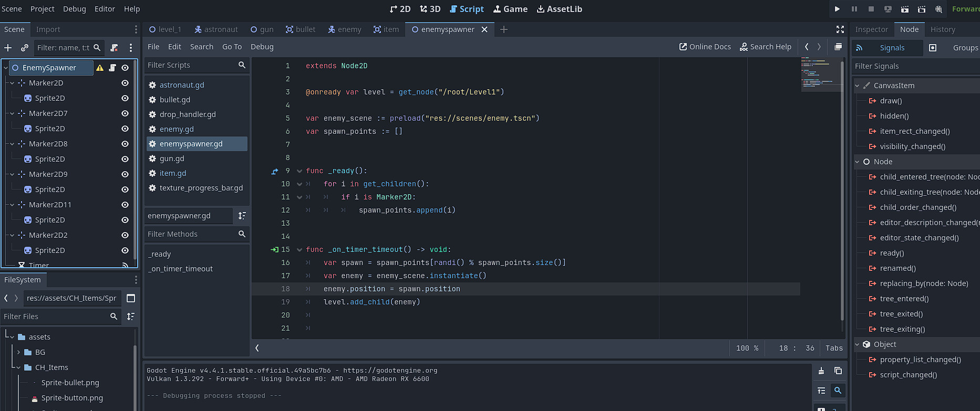
Task: Click the clear output brush icon
Action: click(821, 371)
